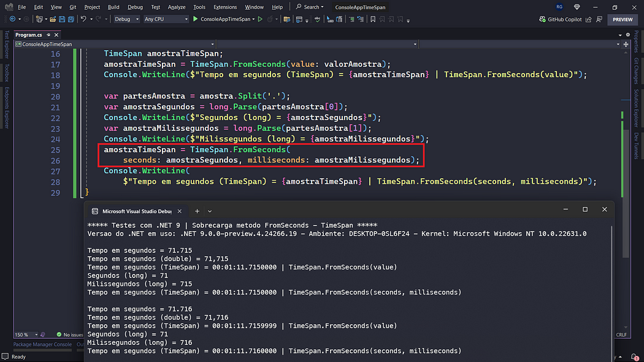
Task: Click the Uncomment selected lines icon
Action: point(360,19)
